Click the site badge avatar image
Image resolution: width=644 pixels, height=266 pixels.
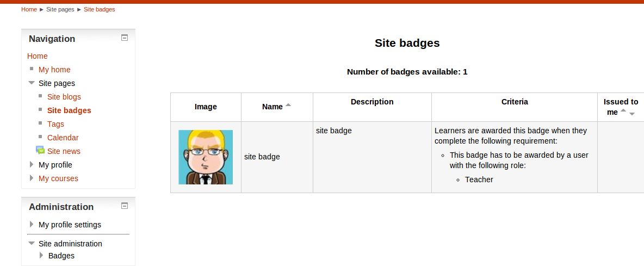click(206, 157)
